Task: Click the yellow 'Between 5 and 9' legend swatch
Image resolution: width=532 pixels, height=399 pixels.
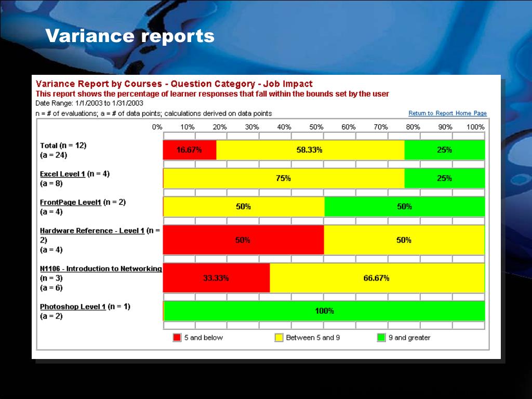Action: click(x=279, y=338)
